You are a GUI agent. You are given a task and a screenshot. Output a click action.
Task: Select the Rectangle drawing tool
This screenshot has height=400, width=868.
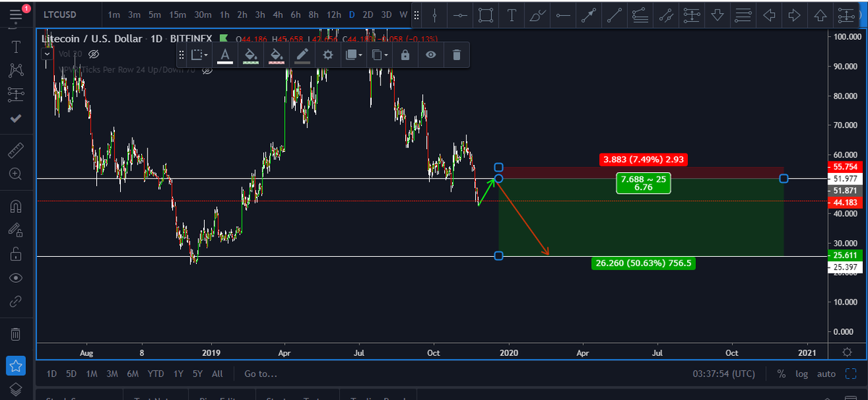tap(486, 14)
